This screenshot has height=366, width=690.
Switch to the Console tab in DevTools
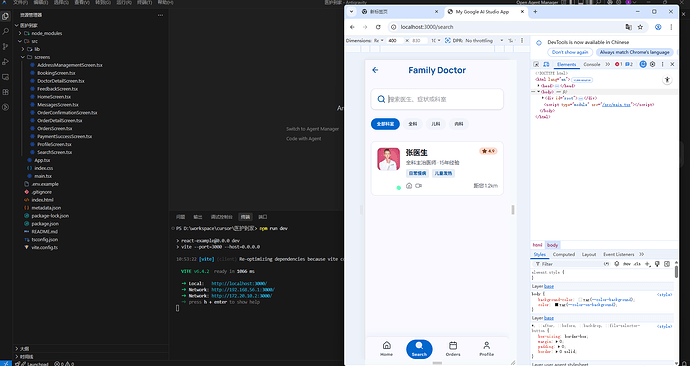592,64
